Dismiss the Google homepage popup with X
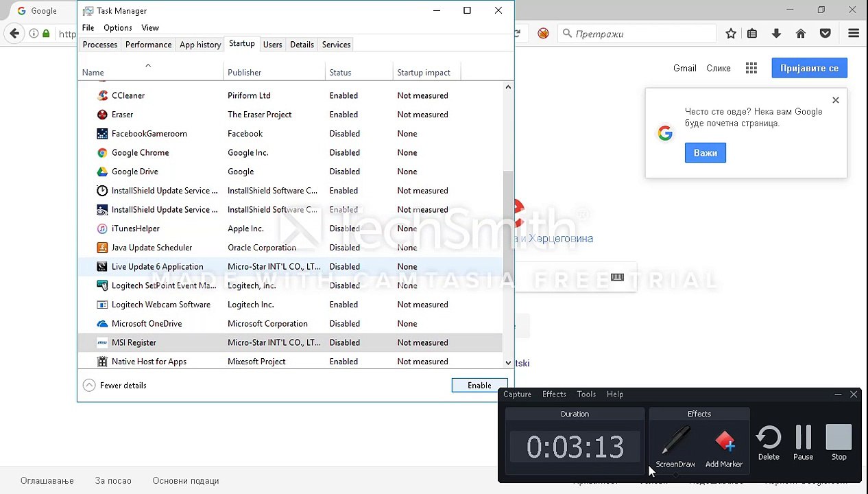Image resolution: width=868 pixels, height=494 pixels. point(836,100)
